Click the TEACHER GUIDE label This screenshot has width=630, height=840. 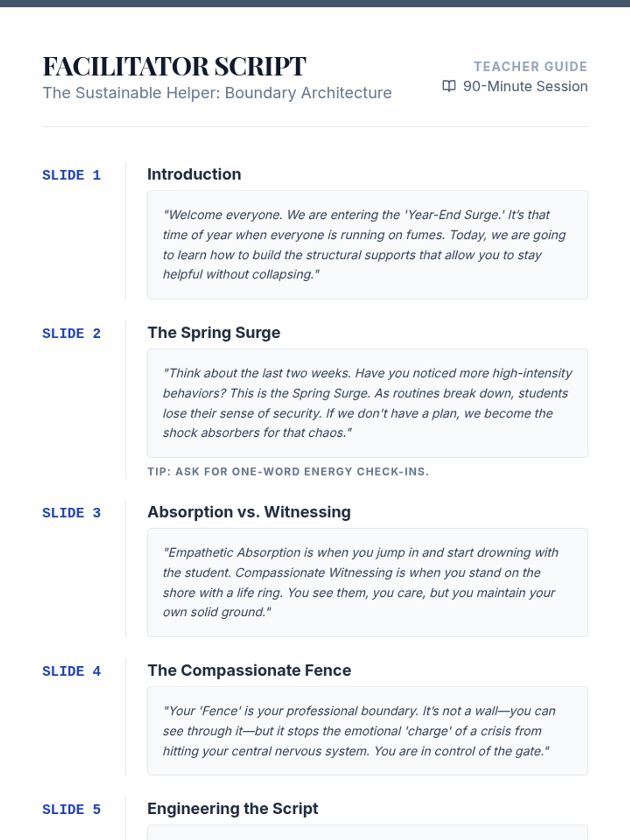531,67
